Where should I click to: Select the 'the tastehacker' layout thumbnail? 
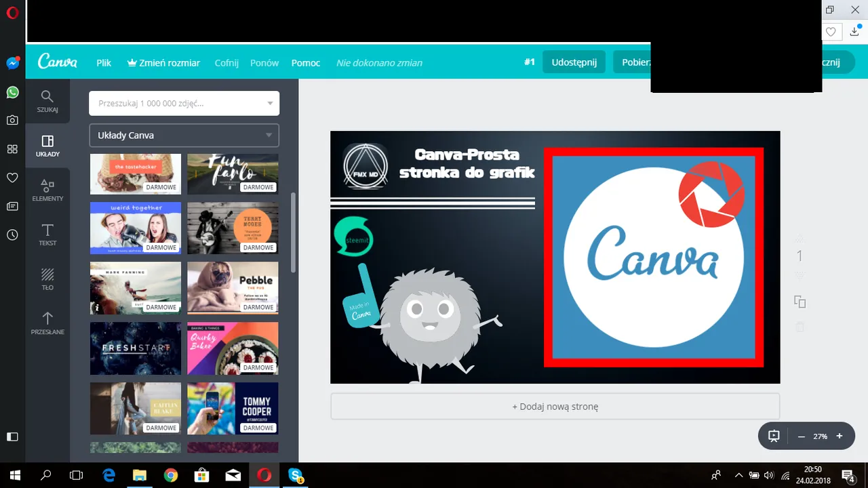[x=136, y=174]
